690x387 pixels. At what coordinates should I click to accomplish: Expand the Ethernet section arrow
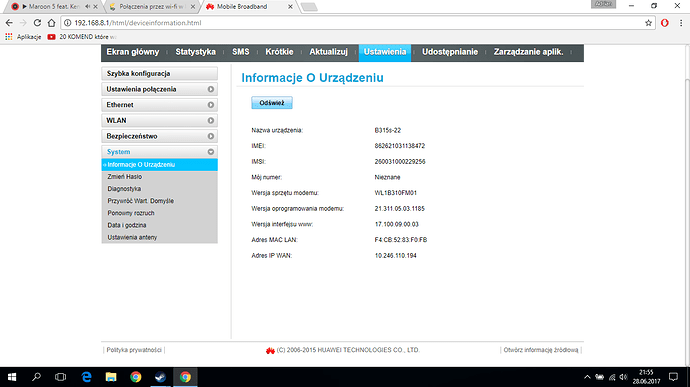point(211,105)
